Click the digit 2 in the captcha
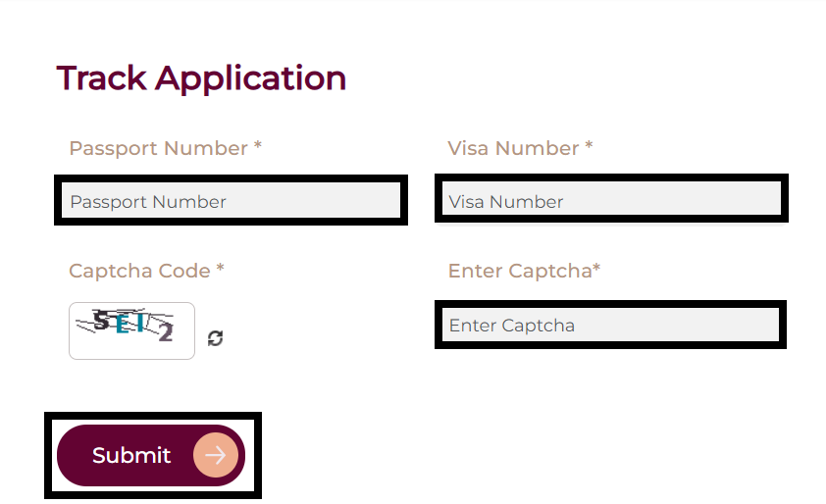This screenshot has width=826, height=504. [x=166, y=333]
